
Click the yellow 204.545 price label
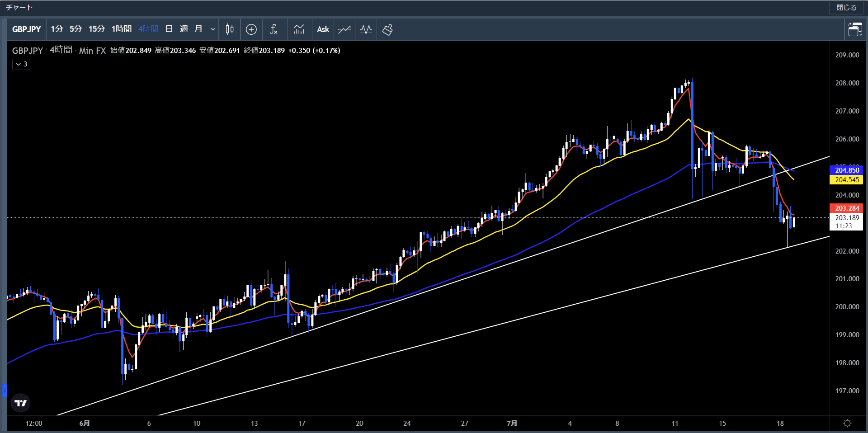[847, 180]
